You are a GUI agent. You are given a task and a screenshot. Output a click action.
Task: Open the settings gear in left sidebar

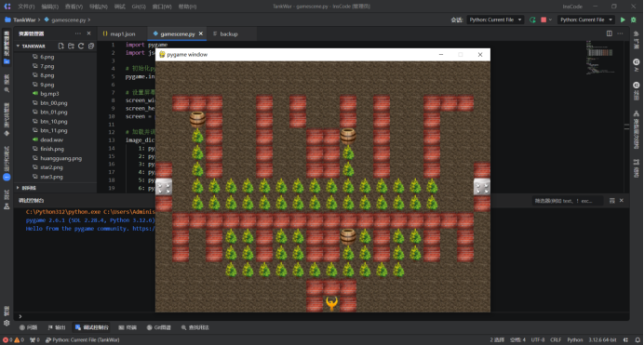click(7, 323)
